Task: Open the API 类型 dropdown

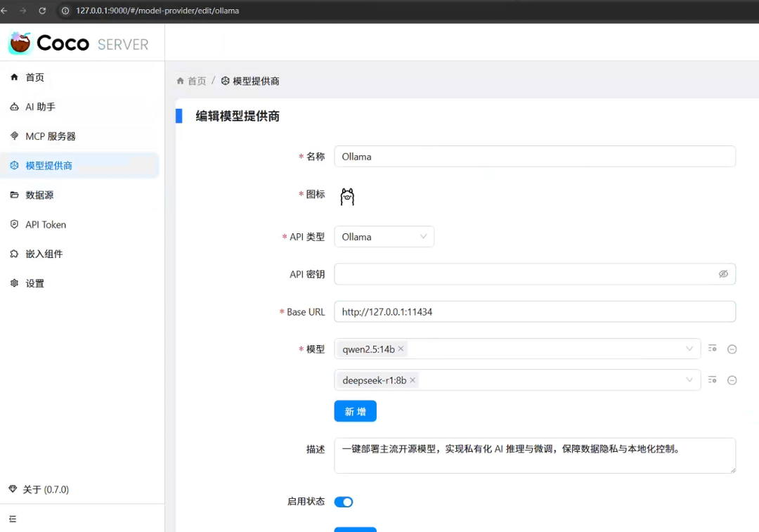Action: pos(384,237)
